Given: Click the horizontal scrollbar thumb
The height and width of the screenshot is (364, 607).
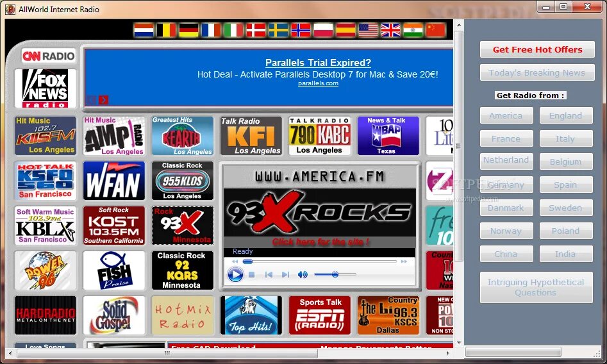Looking at the screenshot, I should pos(167,352).
